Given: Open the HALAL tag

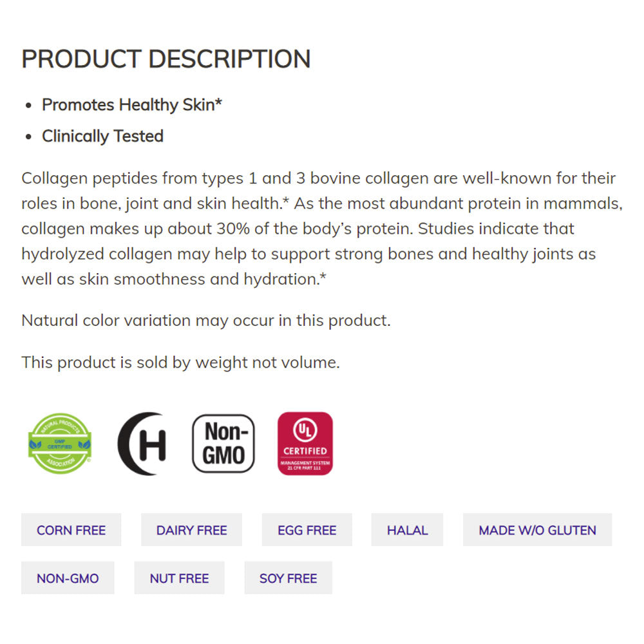Looking at the screenshot, I should click(x=407, y=530).
